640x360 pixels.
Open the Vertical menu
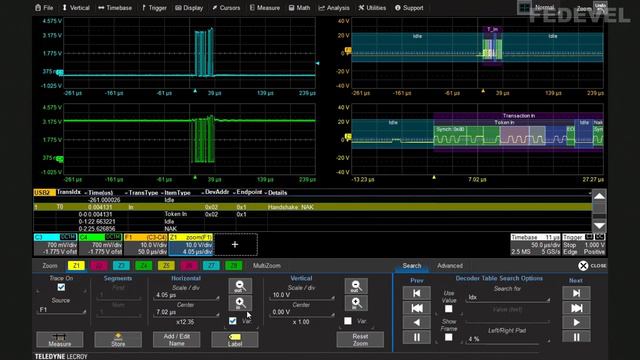(x=76, y=7)
